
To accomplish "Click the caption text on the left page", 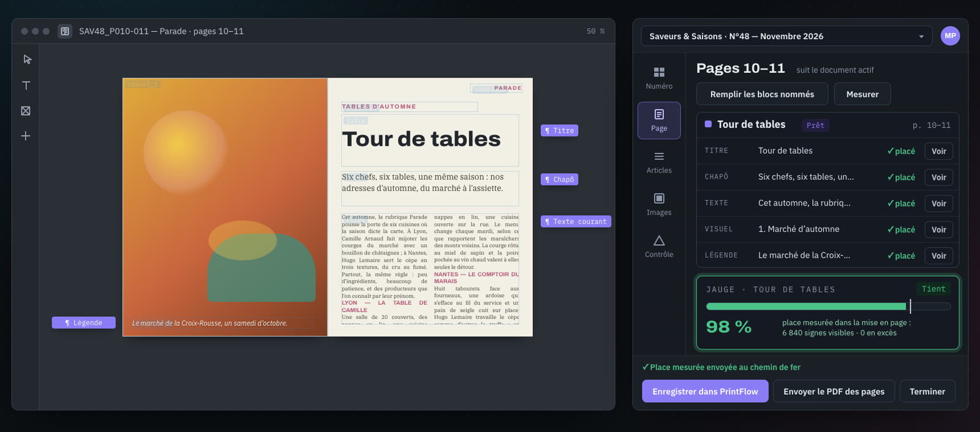I will click(209, 323).
